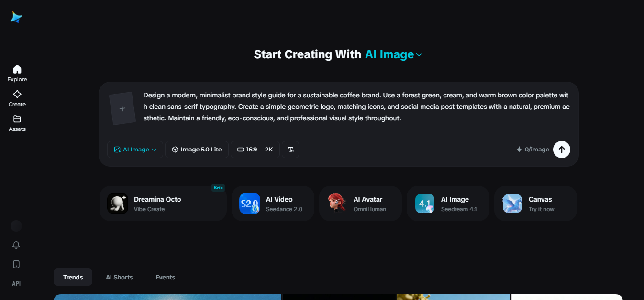Open notifications bell
Image resolution: width=644 pixels, height=300 pixels.
point(16,245)
